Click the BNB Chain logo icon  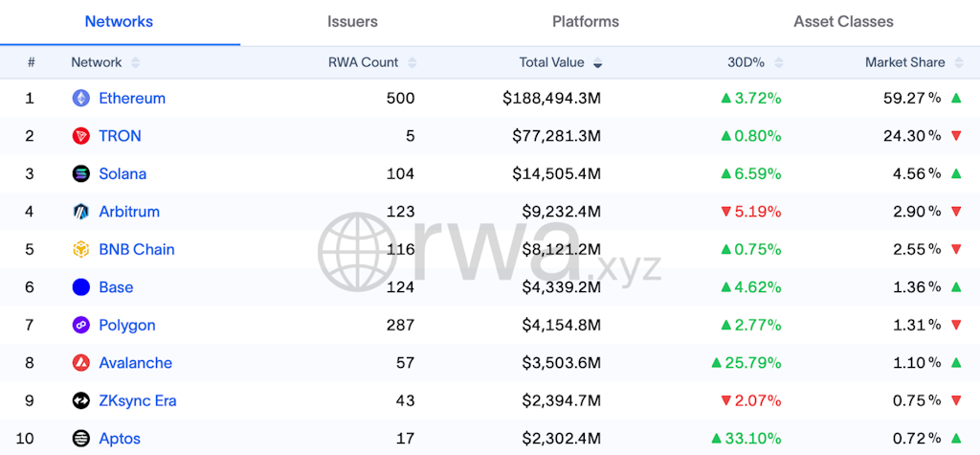click(81, 249)
